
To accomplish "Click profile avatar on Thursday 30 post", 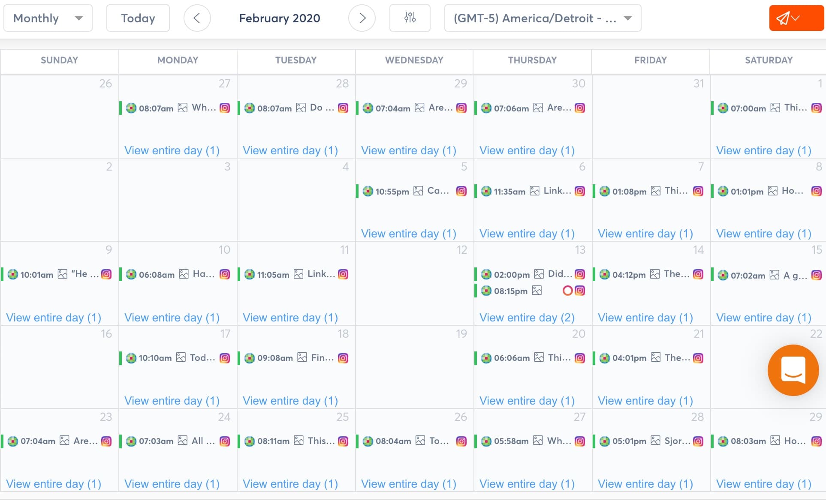I will coord(486,108).
